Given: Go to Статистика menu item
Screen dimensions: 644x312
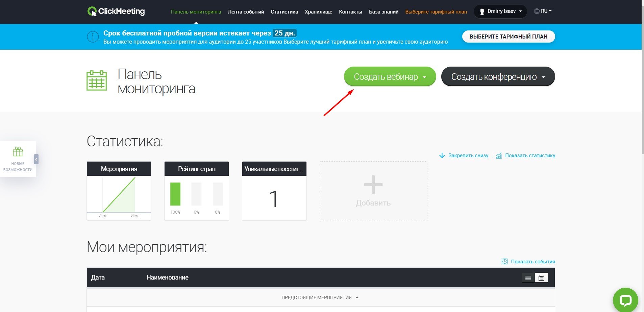Looking at the screenshot, I should 284,12.
